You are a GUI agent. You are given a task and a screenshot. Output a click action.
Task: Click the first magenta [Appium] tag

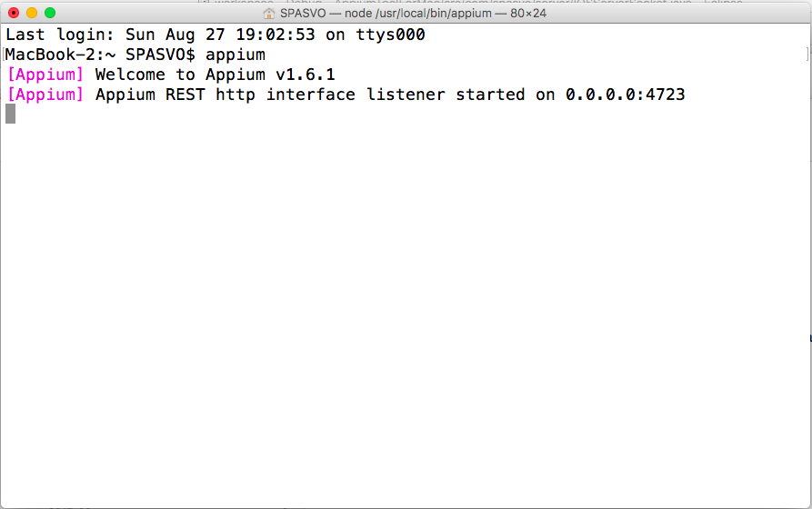pyautogui.click(x=45, y=75)
